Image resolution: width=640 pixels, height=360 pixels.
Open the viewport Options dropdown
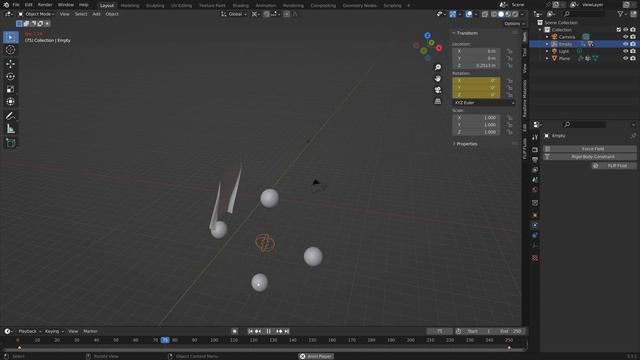point(514,24)
